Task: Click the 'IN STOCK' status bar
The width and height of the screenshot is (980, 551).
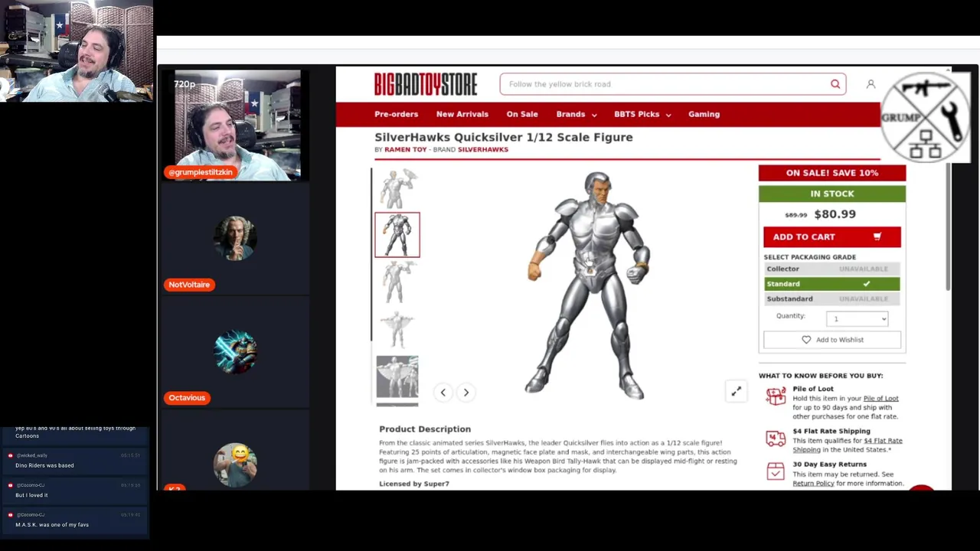Action: click(x=831, y=194)
